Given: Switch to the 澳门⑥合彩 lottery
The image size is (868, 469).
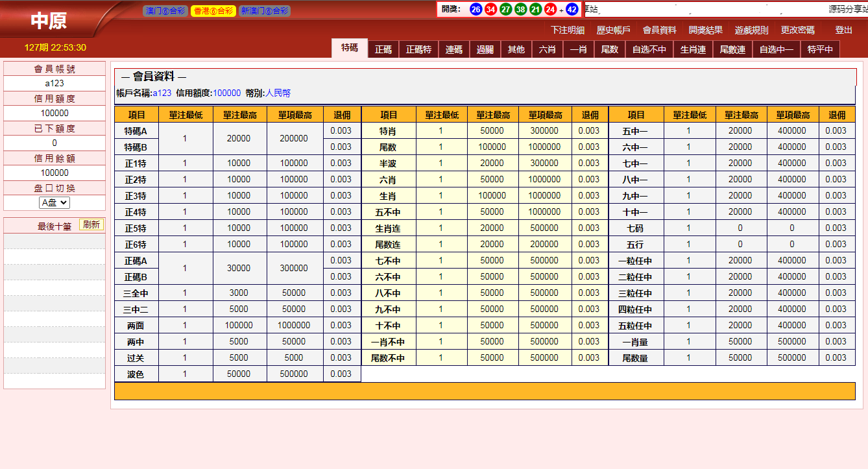Looking at the screenshot, I should [x=165, y=11].
